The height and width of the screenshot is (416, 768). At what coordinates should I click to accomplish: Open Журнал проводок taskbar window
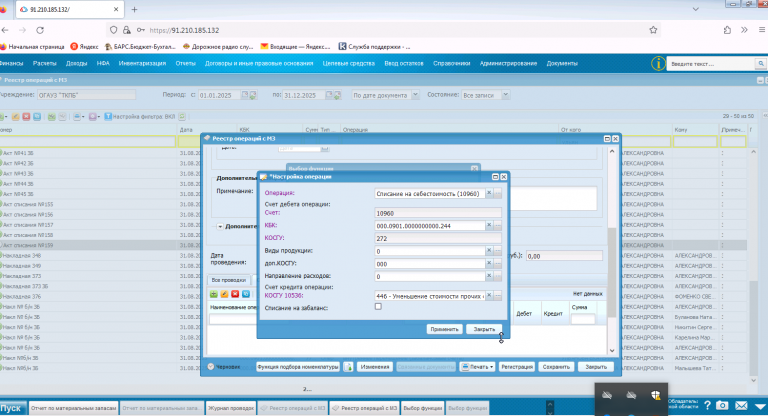click(231, 408)
